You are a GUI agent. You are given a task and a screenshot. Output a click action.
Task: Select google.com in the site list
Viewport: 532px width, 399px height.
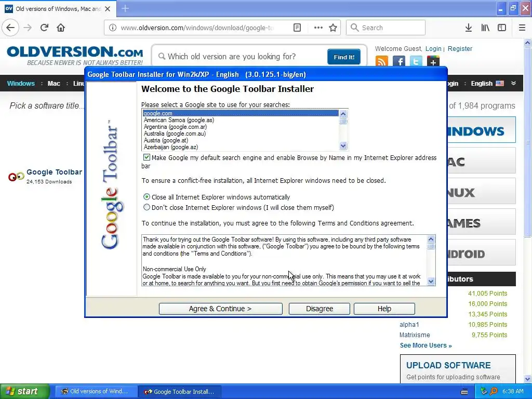[240, 113]
